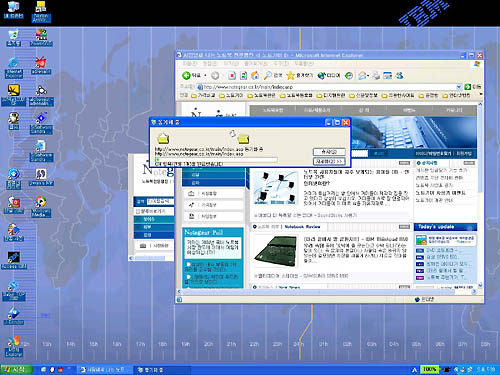Image resolution: width=500 pixels, height=375 pixels.
Task: Go to the Home page icon
Action: [x=255, y=76]
